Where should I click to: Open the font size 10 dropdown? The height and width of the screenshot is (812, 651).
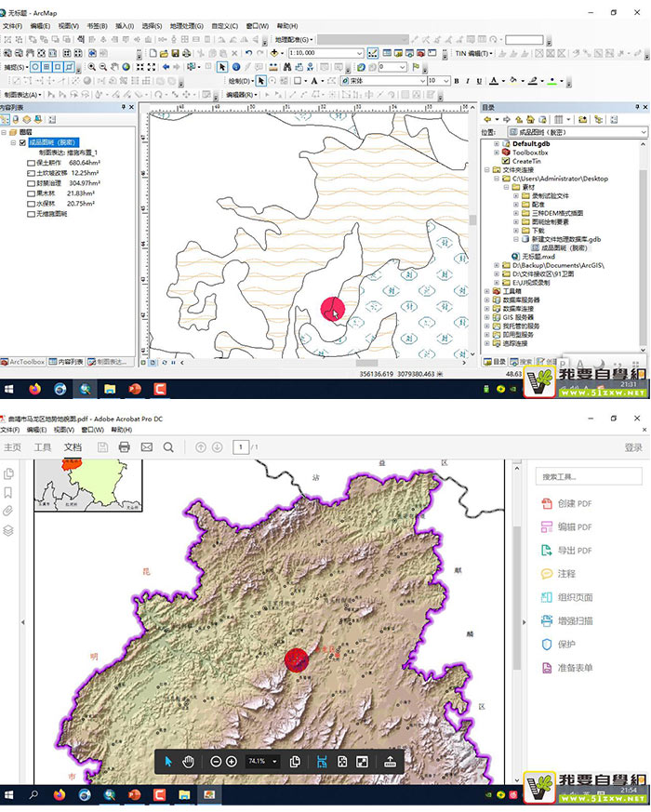pos(445,81)
